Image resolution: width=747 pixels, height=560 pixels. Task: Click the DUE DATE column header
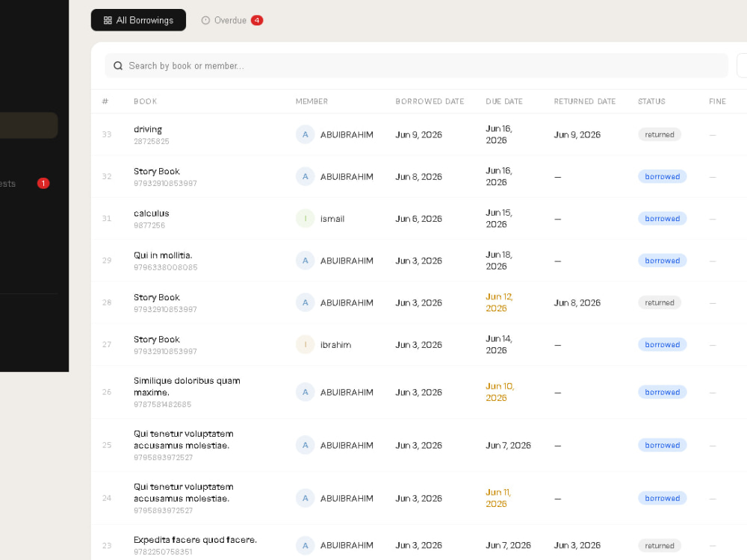[x=504, y=102]
